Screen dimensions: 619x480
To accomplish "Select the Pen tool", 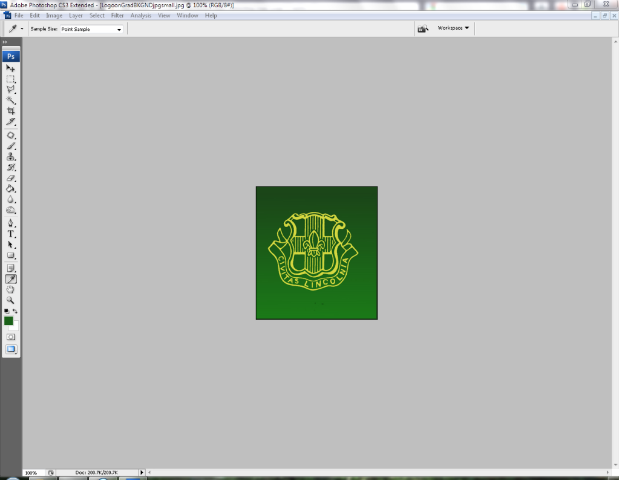I will (11, 223).
